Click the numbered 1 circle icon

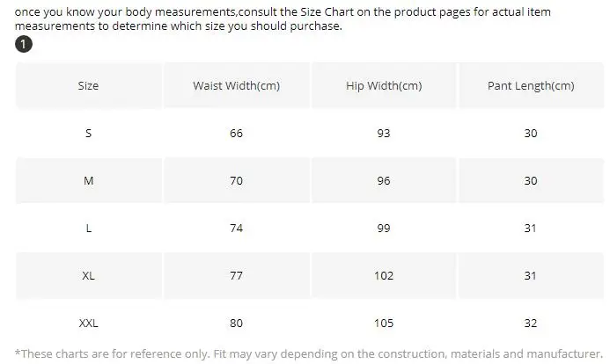coord(24,44)
